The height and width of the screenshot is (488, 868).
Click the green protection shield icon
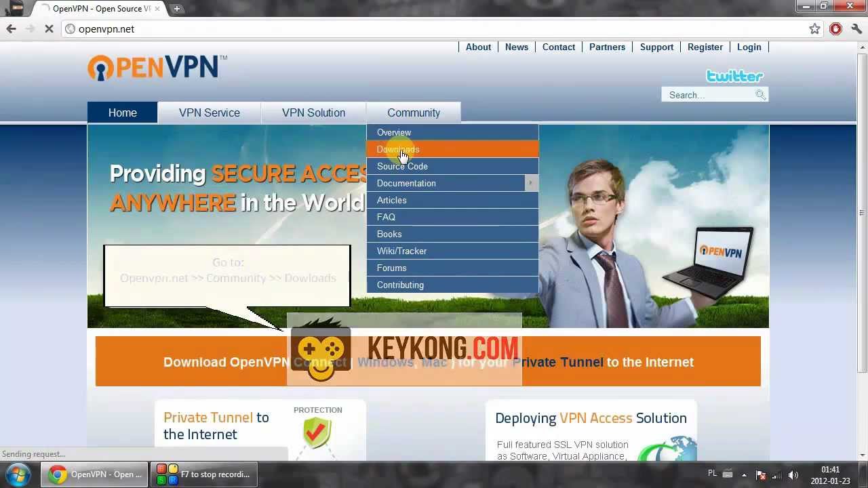coord(317,433)
